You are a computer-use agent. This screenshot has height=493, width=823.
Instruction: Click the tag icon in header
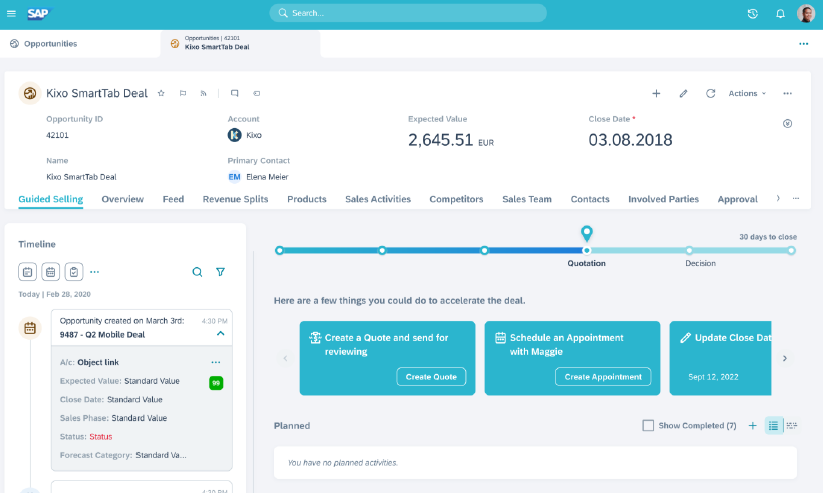257,93
